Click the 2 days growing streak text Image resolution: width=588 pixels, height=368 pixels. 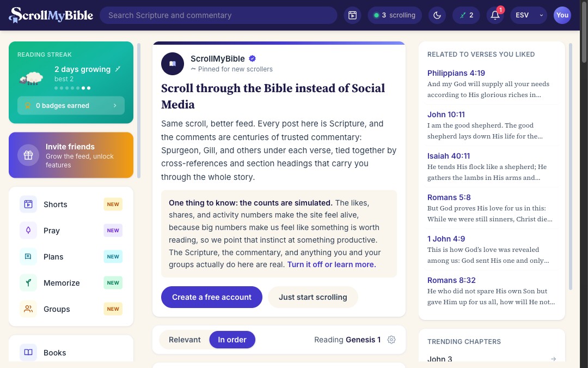coord(83,69)
